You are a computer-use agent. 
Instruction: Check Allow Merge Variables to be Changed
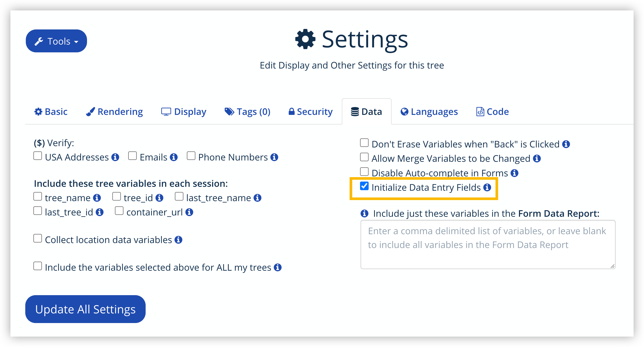coord(364,157)
